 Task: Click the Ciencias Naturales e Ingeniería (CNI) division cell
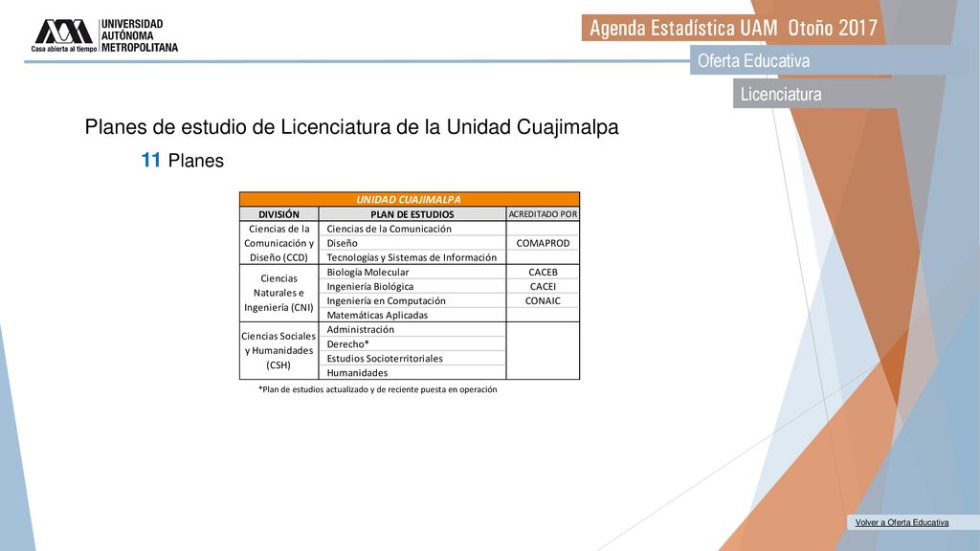[x=278, y=293]
